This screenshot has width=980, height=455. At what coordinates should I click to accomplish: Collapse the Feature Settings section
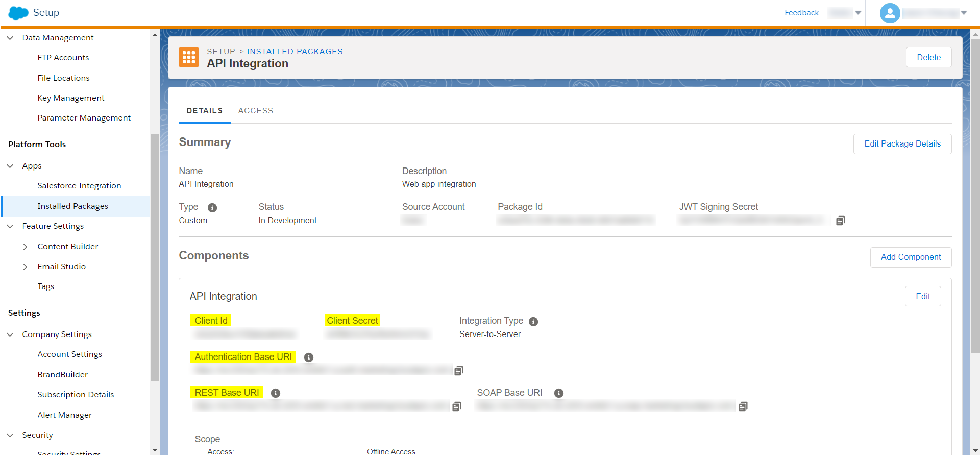tap(10, 226)
